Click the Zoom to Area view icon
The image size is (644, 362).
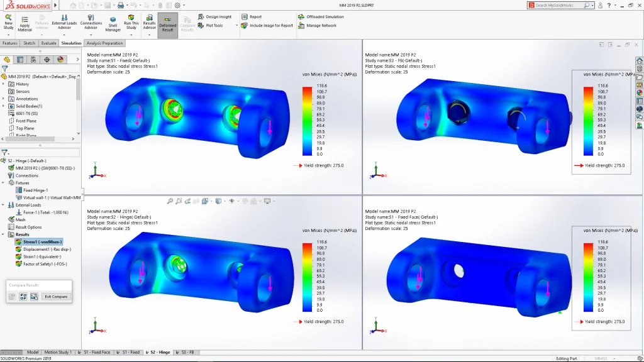pos(179,201)
